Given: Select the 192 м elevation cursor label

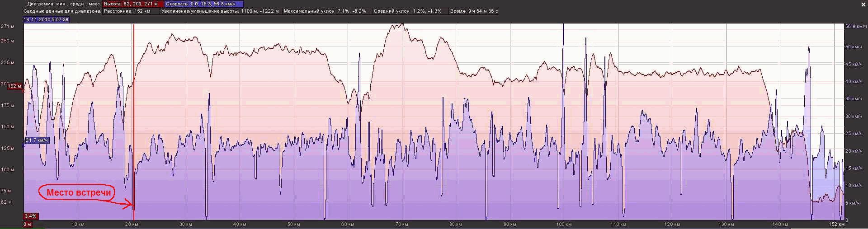Looking at the screenshot, I should 14,86.
